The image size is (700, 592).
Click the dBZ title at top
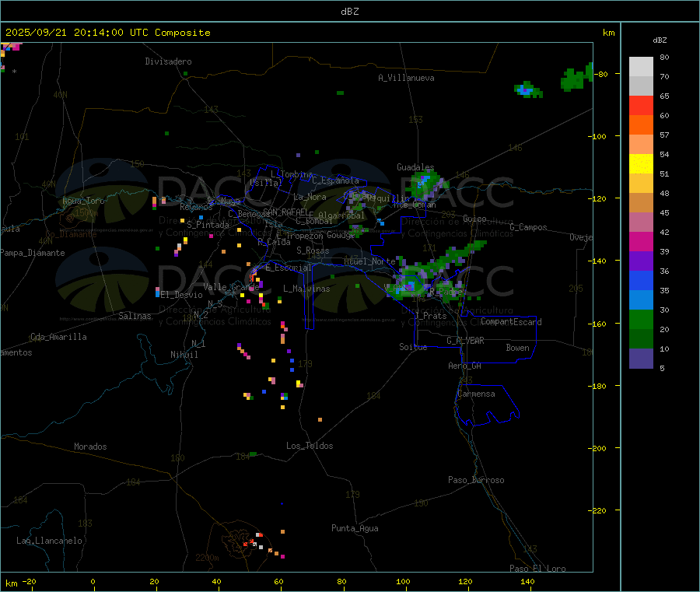tap(349, 12)
